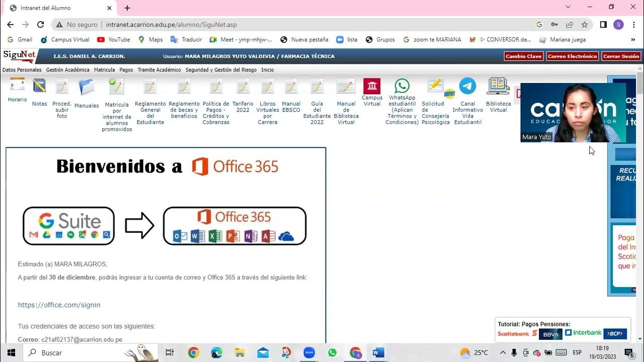Open the Horario icon
Image resolution: width=644 pixels, height=362 pixels.
click(17, 85)
